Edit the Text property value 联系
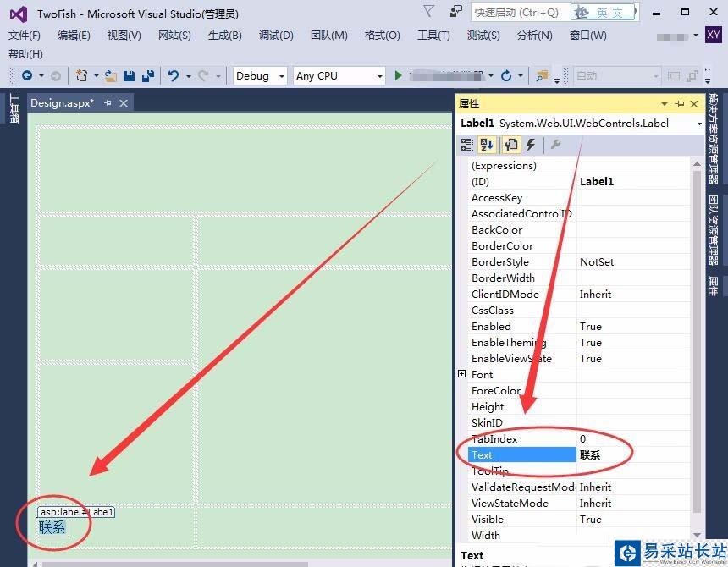This screenshot has width=728, height=567. pyautogui.click(x=634, y=454)
